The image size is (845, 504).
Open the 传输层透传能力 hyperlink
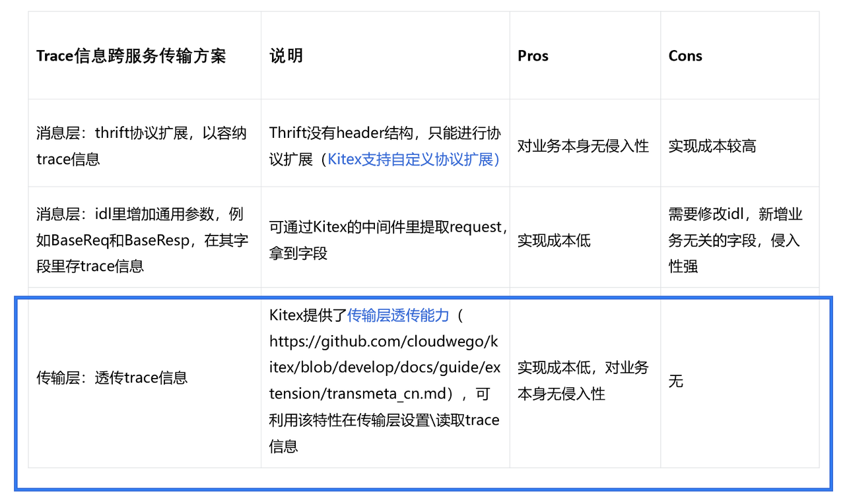click(396, 315)
